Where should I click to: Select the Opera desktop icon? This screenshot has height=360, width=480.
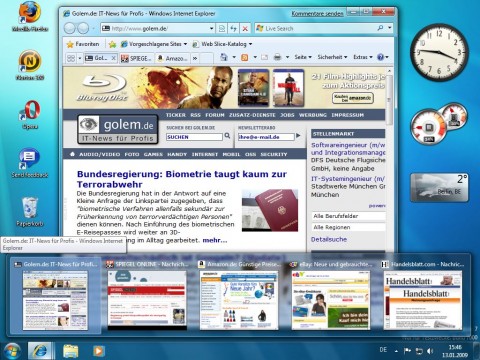(30, 115)
